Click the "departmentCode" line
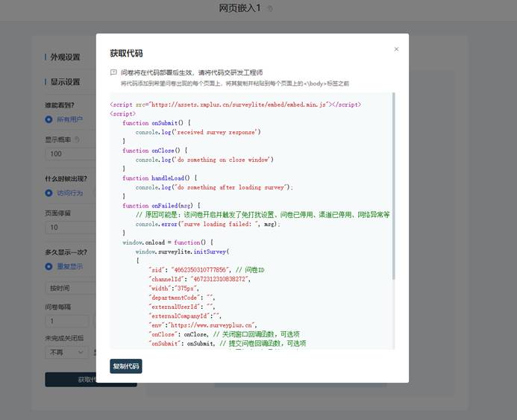 [x=182, y=298]
